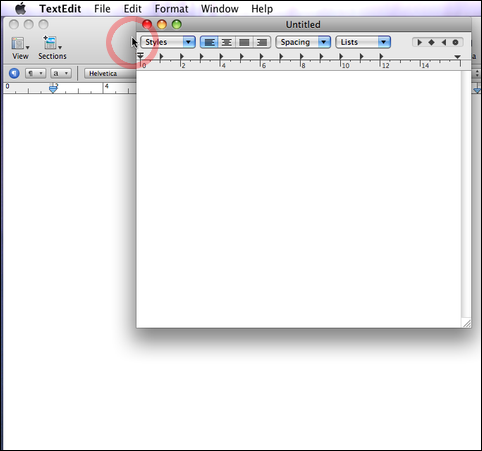Click the left tab stop arrow icon
Image resolution: width=482 pixels, height=451 pixels.
click(419, 42)
